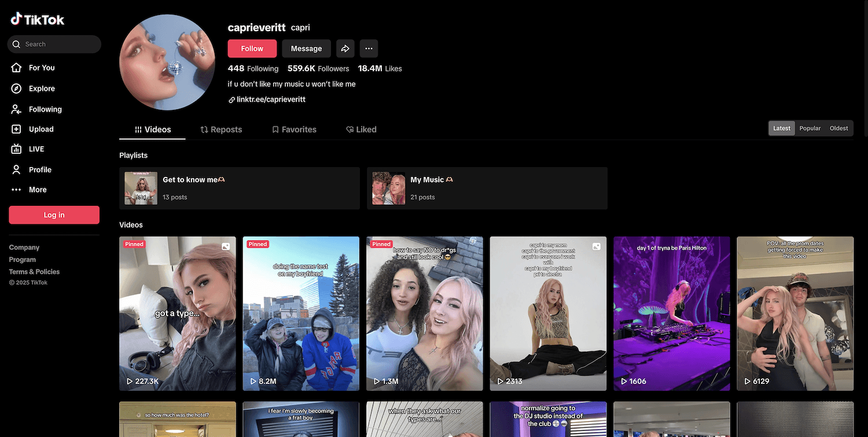Sort videos by Latest
This screenshot has width=868, height=437.
click(782, 128)
